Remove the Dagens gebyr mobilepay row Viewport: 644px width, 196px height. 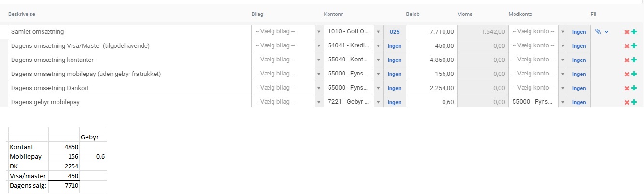[627, 102]
